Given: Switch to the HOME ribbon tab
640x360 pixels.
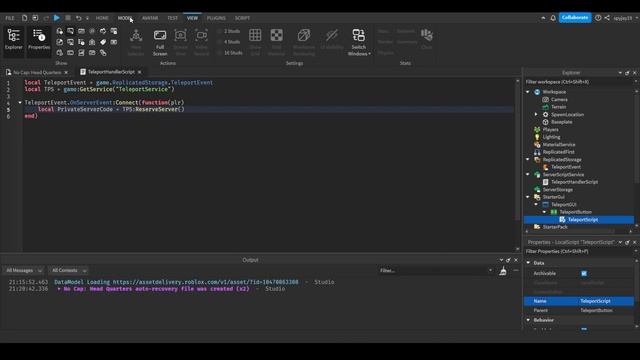Looking at the screenshot, I should pos(102,18).
